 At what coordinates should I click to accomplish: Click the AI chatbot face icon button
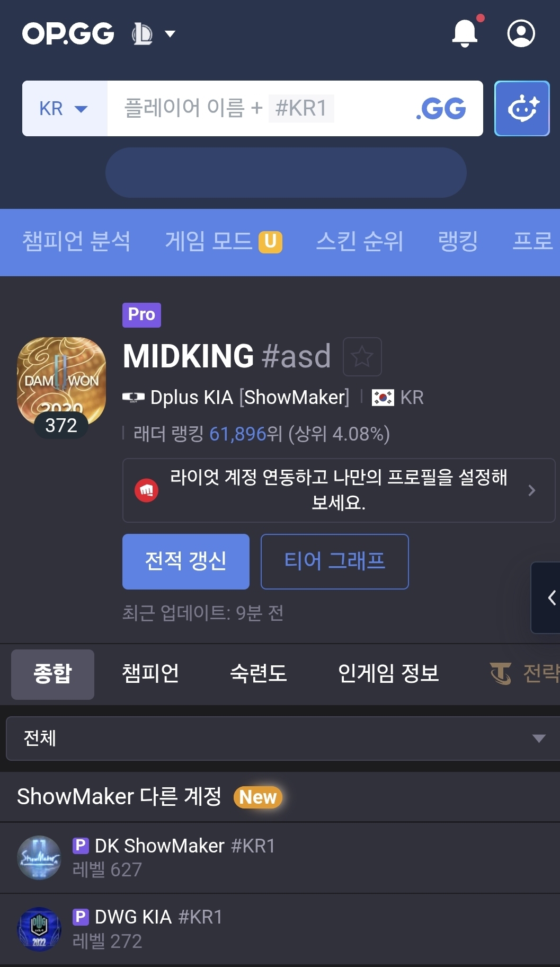click(x=522, y=109)
